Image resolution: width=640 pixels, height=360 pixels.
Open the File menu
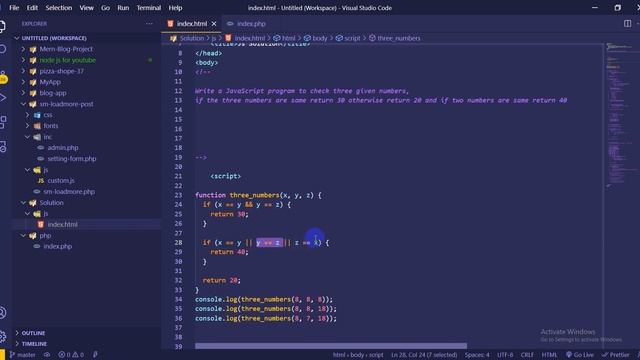pos(14,8)
